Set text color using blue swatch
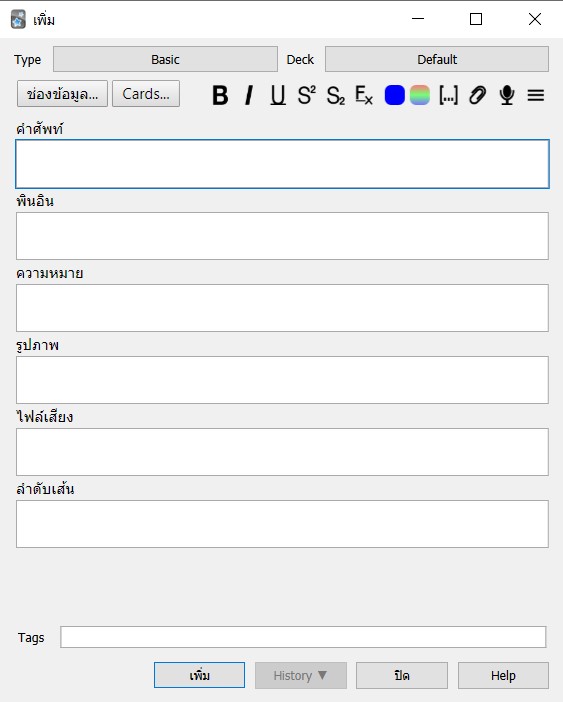 coord(394,95)
